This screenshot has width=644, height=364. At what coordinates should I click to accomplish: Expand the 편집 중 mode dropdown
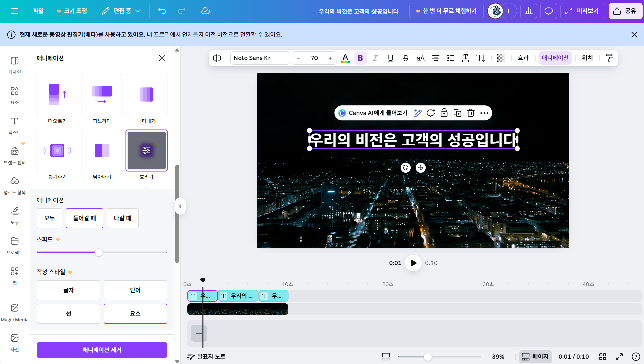coord(121,11)
